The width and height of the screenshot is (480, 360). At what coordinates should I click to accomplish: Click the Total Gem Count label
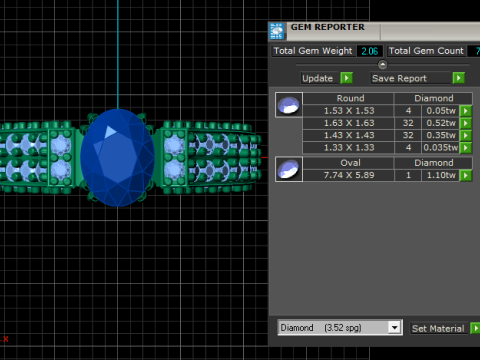[x=426, y=51]
